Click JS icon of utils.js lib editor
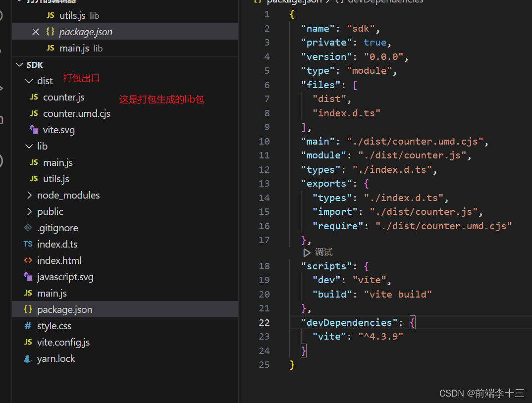The image size is (532, 403). pos(50,15)
